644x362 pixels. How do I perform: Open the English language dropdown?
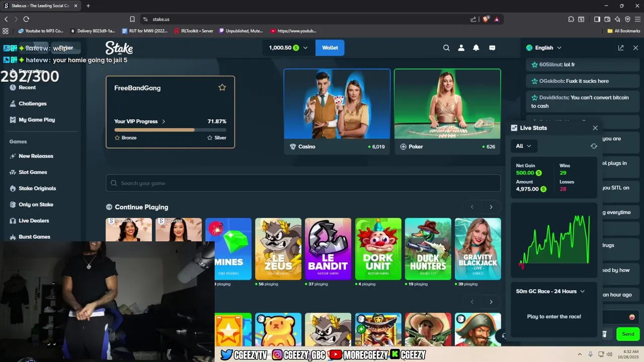pos(544,48)
